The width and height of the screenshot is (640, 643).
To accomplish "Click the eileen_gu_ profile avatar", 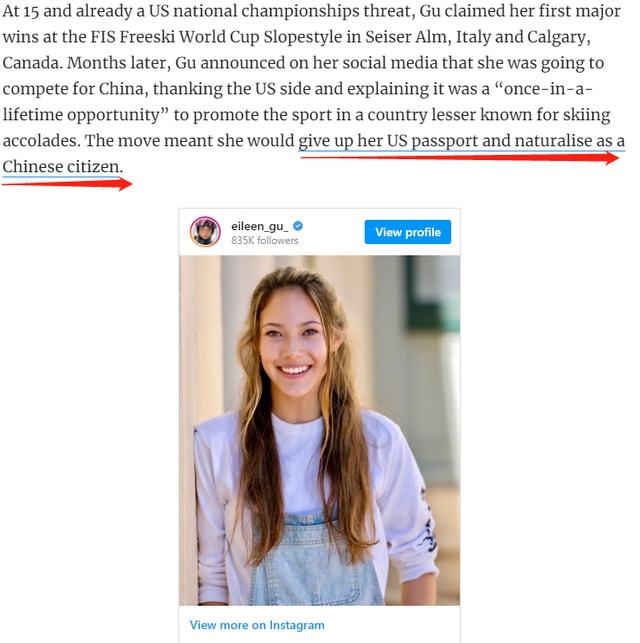I will (206, 232).
